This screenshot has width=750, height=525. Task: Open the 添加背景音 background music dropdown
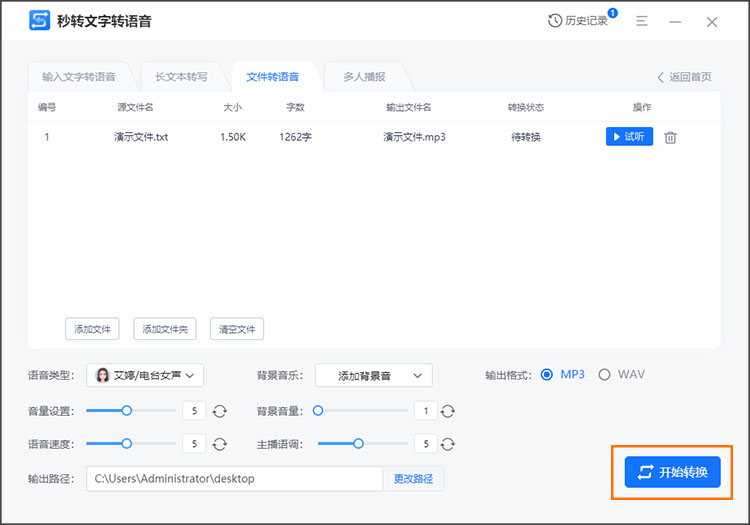coord(374,375)
